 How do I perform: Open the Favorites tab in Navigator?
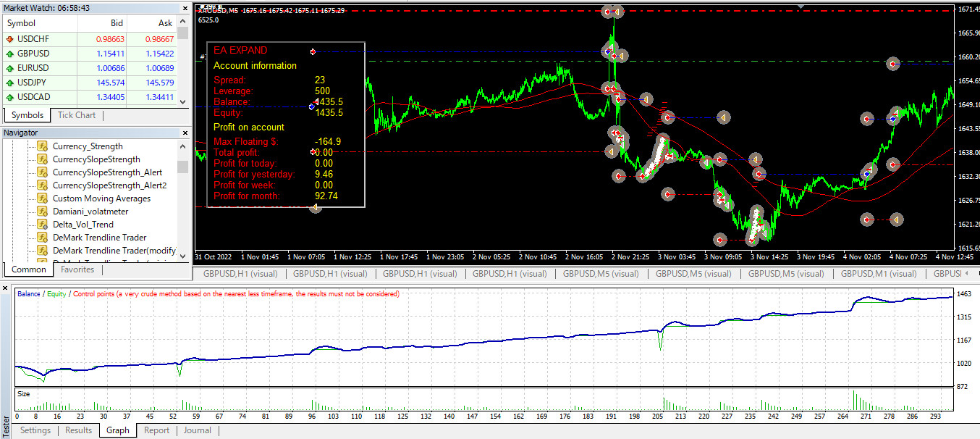(x=77, y=269)
